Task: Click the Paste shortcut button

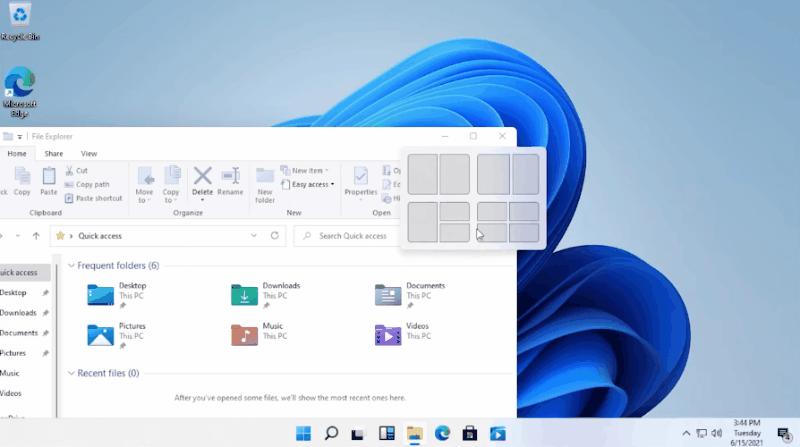Action: click(98, 198)
